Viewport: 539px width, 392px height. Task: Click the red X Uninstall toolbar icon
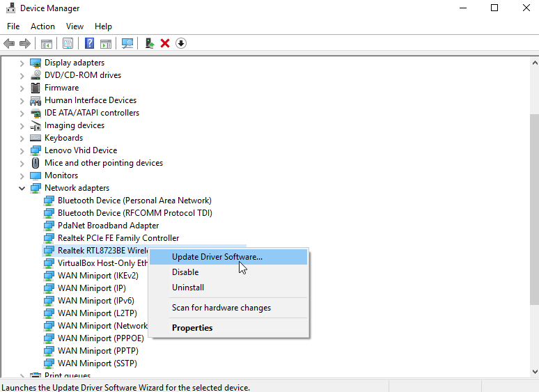[165, 43]
